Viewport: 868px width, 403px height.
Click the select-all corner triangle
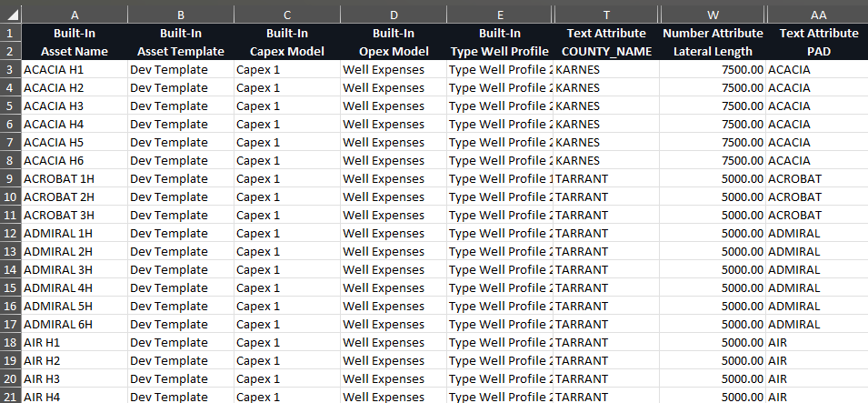click(x=11, y=14)
